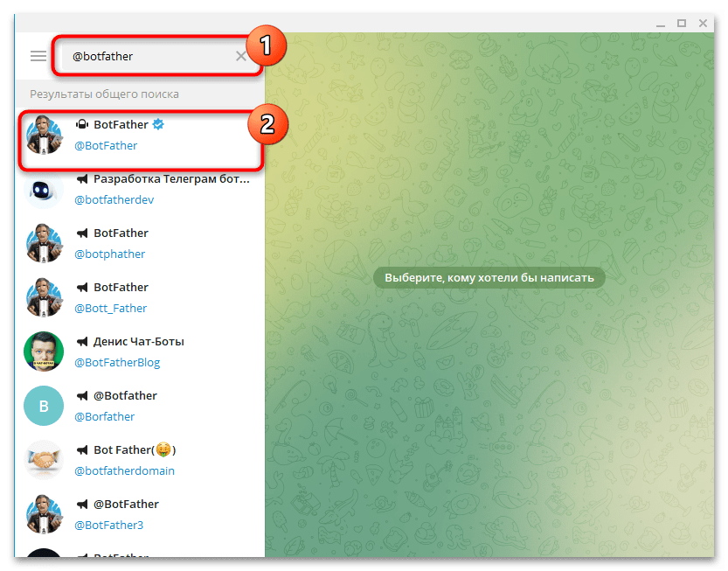
Task: Select the robot avatar of @botfatherdev
Action: (x=44, y=189)
